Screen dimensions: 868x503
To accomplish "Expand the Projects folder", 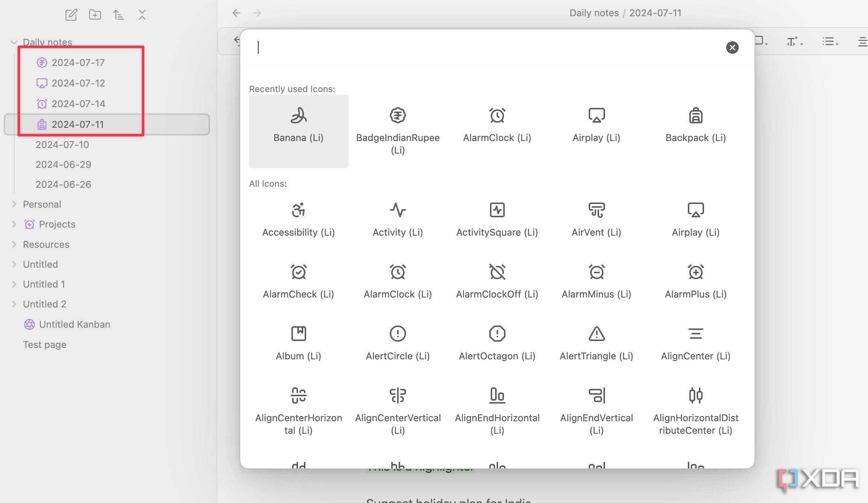I will (14, 224).
